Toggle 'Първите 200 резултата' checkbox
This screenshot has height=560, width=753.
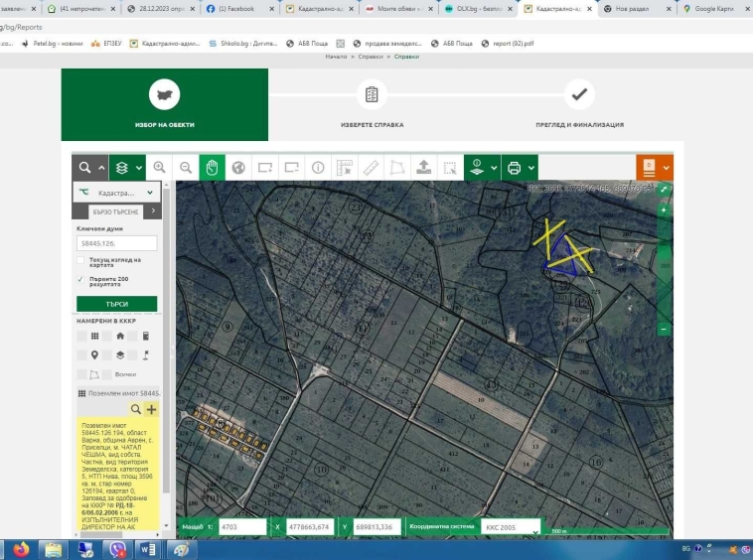coord(81,280)
